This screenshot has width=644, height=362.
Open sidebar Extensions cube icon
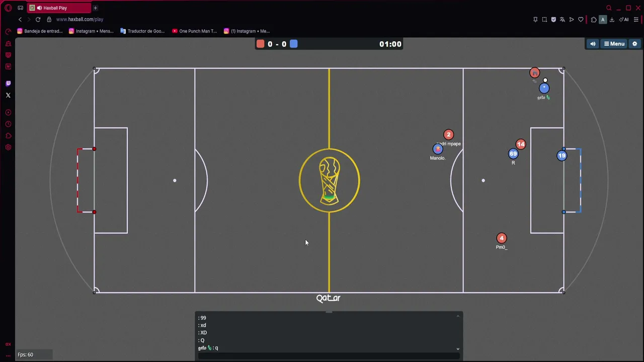[8, 136]
